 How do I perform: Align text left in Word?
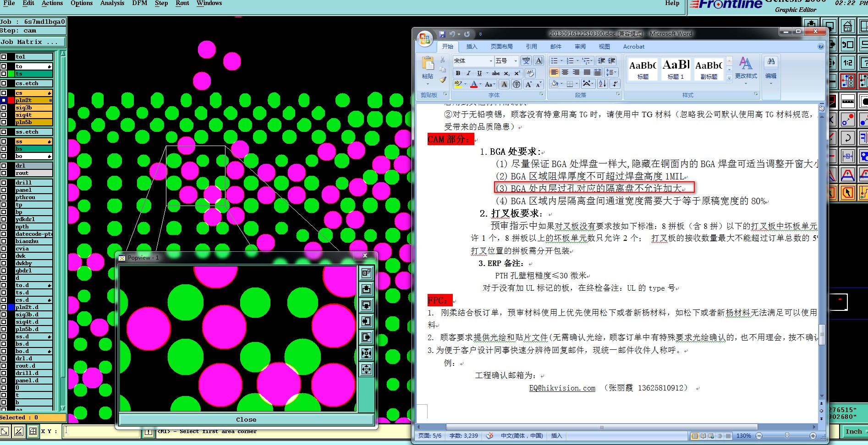(555, 72)
